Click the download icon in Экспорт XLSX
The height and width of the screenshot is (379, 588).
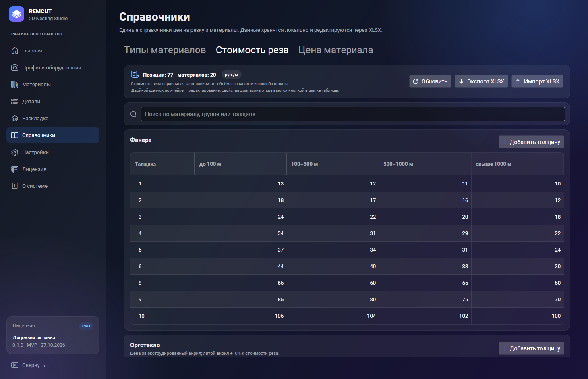coord(461,81)
